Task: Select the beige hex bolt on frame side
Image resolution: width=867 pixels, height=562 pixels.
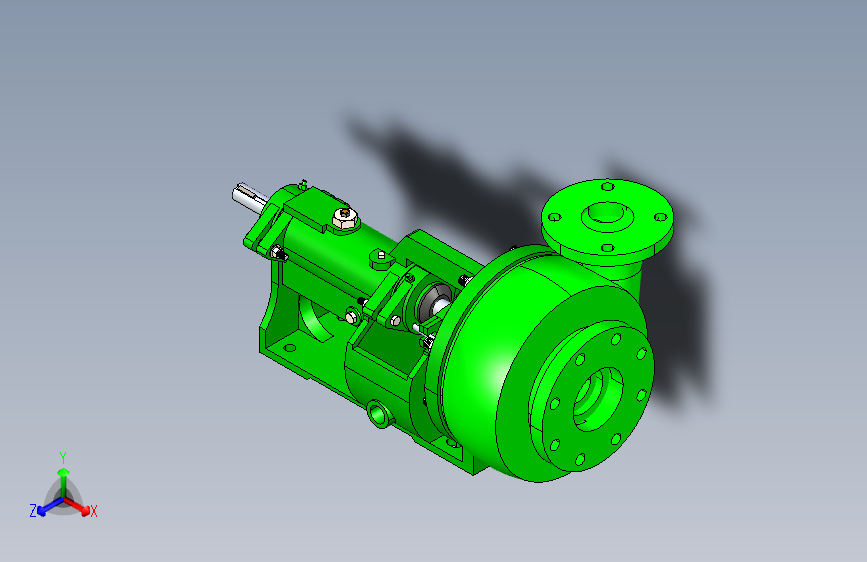Action: 352,318
